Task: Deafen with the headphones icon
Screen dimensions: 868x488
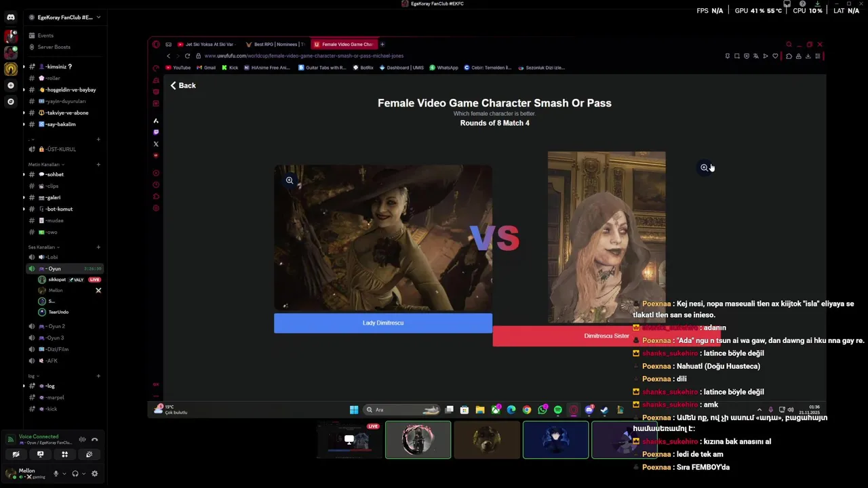Action: 75,474
